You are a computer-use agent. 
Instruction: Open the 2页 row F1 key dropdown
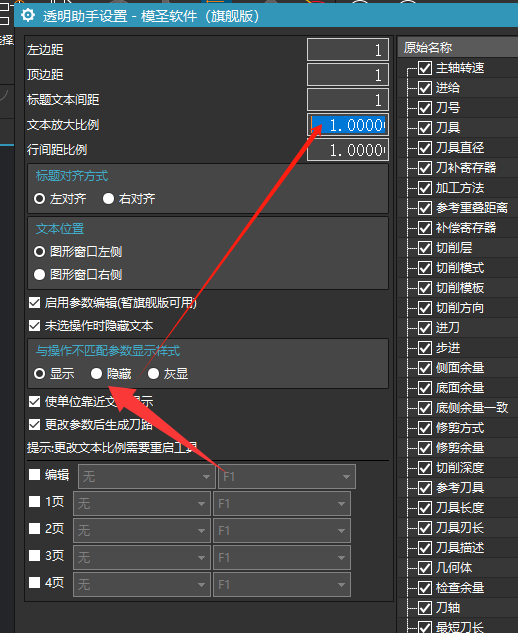click(282, 530)
